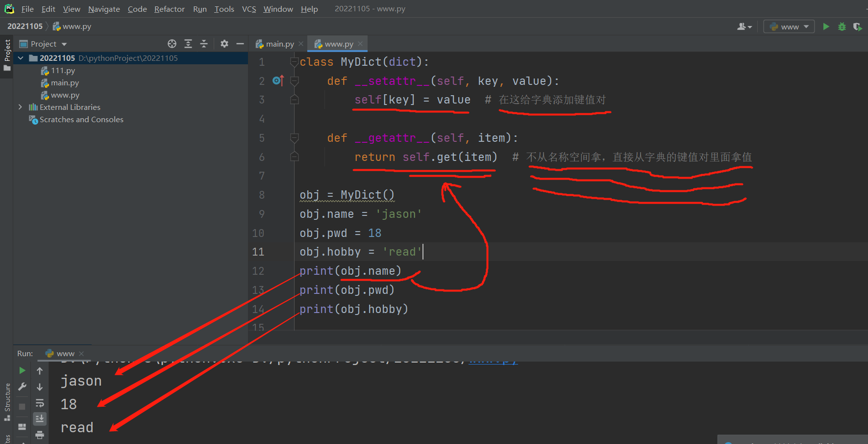Image resolution: width=868 pixels, height=444 pixels.
Task: Collapse the 20221105 project folder
Action: tap(21, 58)
